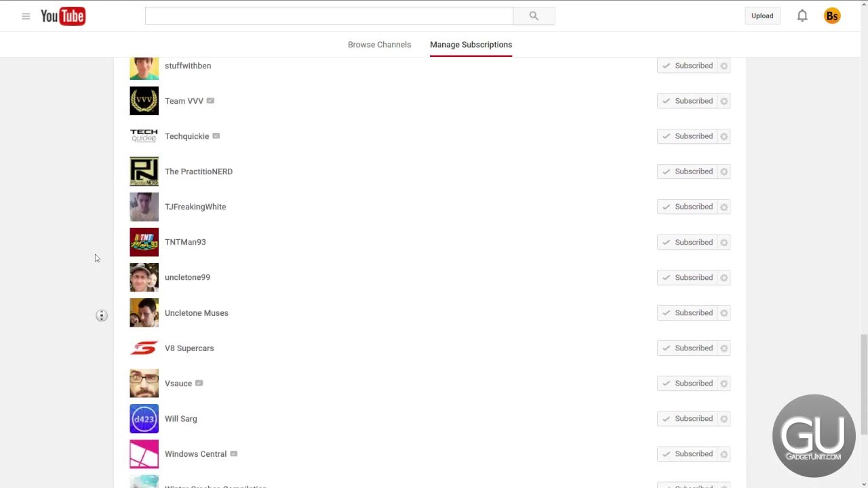Open the stuffwithben channel link
This screenshot has width=868, height=488.
click(188, 66)
